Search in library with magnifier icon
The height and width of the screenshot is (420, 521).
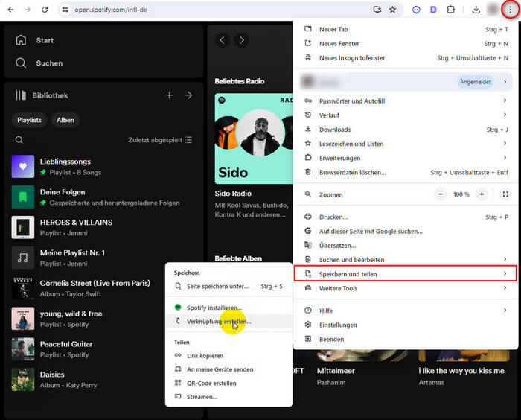(19, 140)
